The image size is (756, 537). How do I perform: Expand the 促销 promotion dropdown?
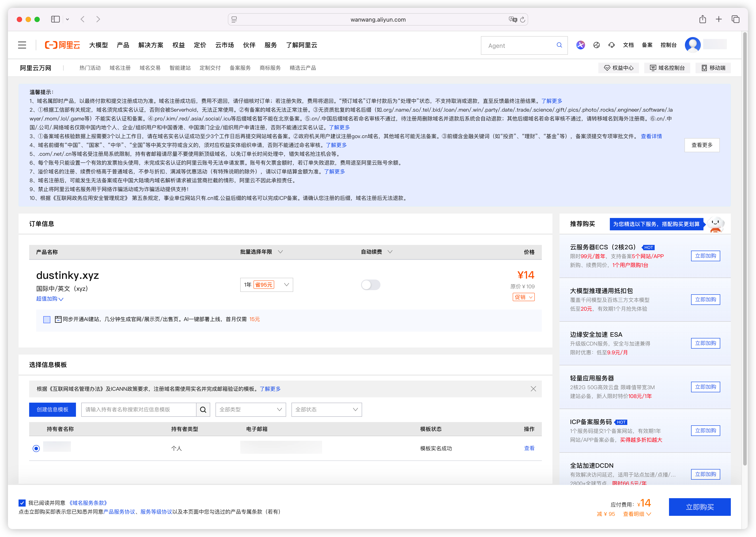(524, 297)
